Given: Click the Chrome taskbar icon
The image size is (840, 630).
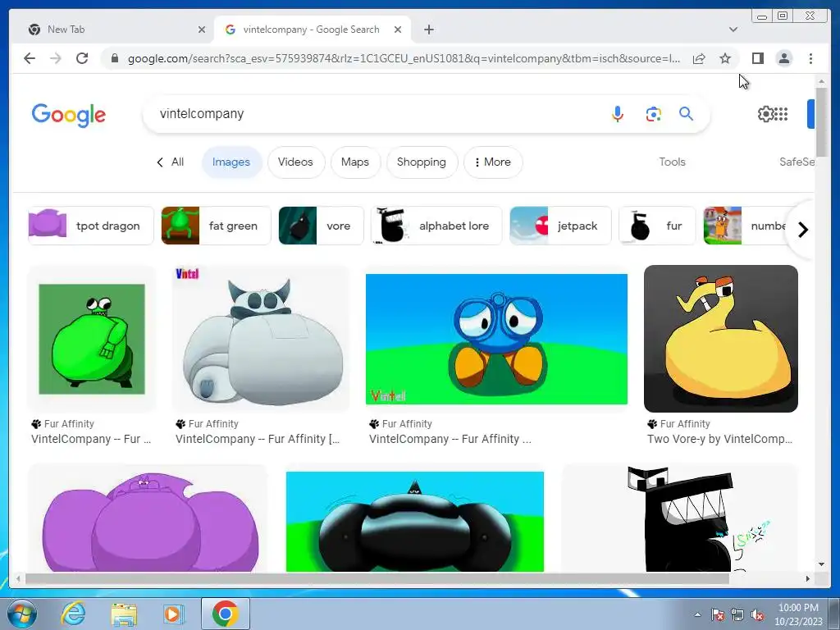Looking at the screenshot, I should 225,614.
